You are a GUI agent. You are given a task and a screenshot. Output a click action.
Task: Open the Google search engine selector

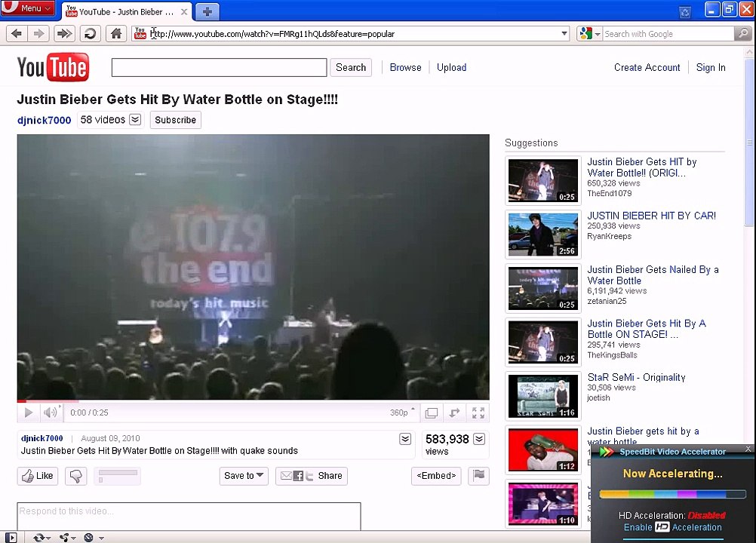click(x=590, y=34)
